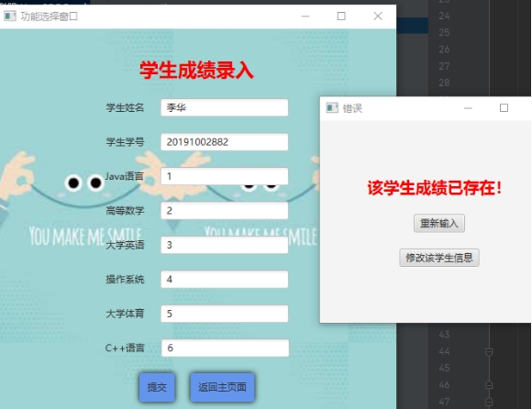Viewport: 532px width, 409px height.
Task: Select the 大学英语 score field
Action: click(225, 245)
